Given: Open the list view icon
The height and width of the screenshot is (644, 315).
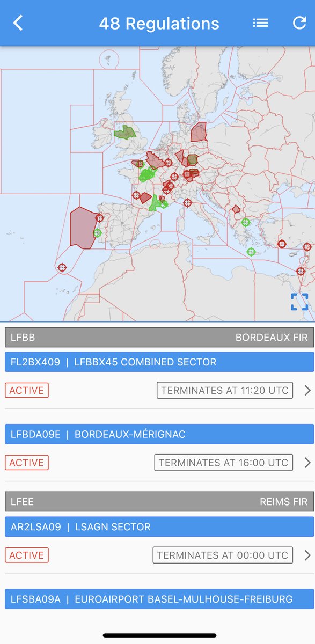Looking at the screenshot, I should [x=261, y=23].
